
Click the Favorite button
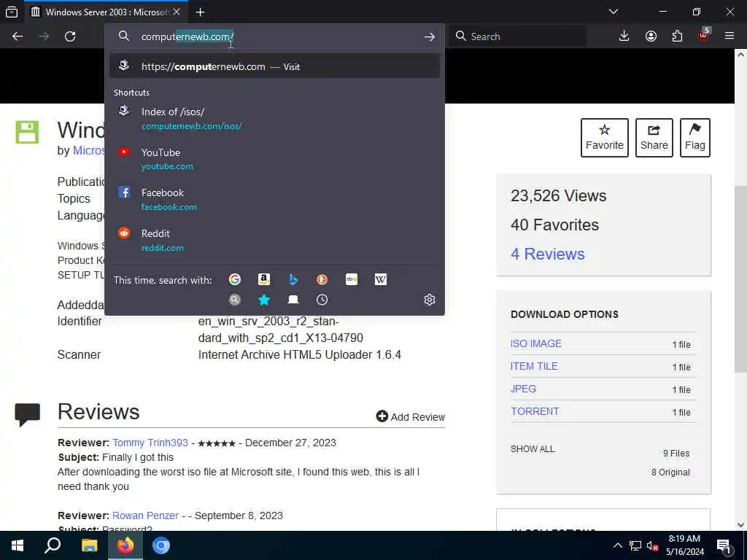(x=605, y=138)
